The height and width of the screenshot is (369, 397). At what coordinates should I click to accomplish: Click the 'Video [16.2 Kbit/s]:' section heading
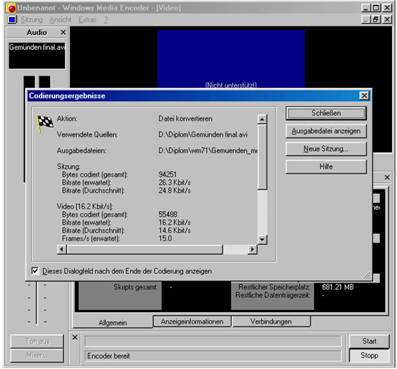coord(85,206)
